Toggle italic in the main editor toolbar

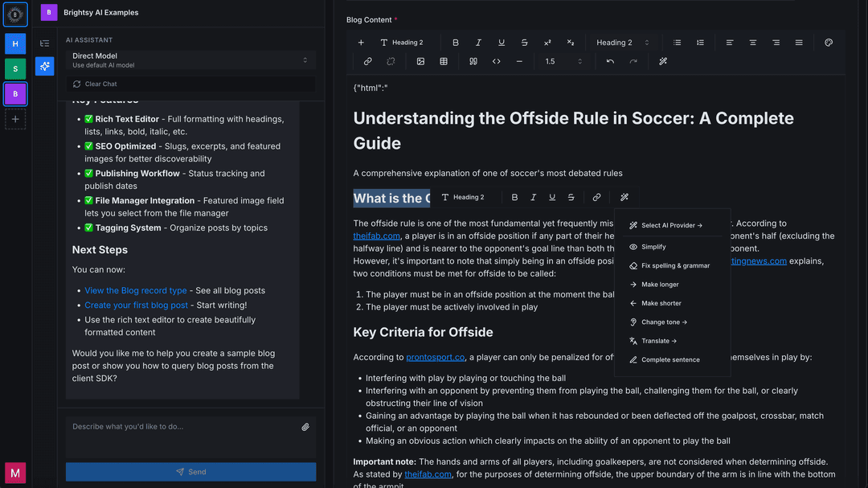point(479,43)
